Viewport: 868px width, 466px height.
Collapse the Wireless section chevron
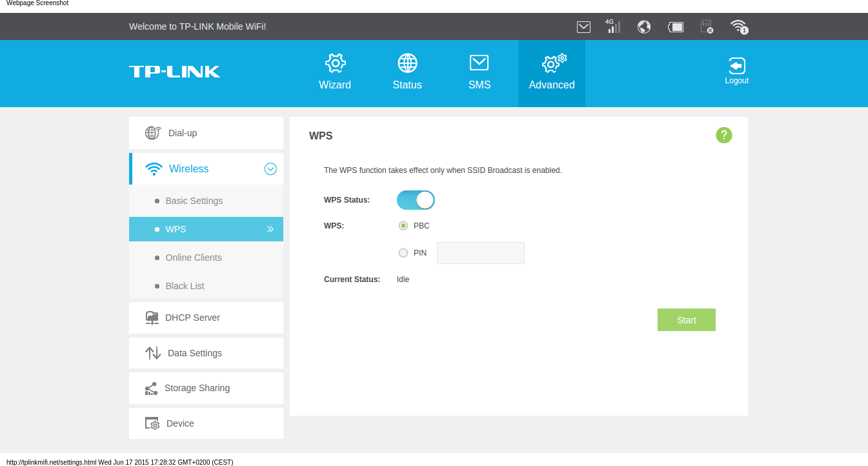point(270,169)
